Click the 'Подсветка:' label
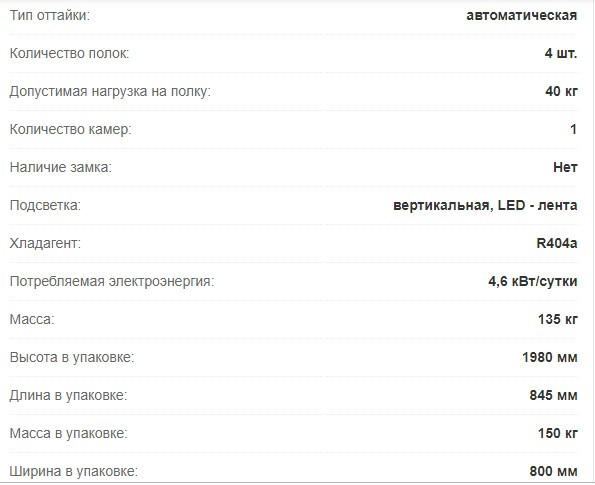This screenshot has height=485, width=595. pos(45,205)
